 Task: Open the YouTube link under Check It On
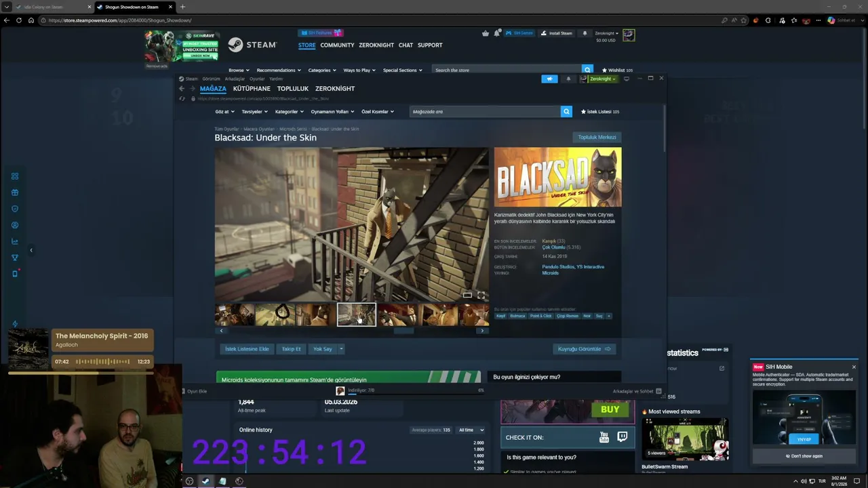(604, 437)
